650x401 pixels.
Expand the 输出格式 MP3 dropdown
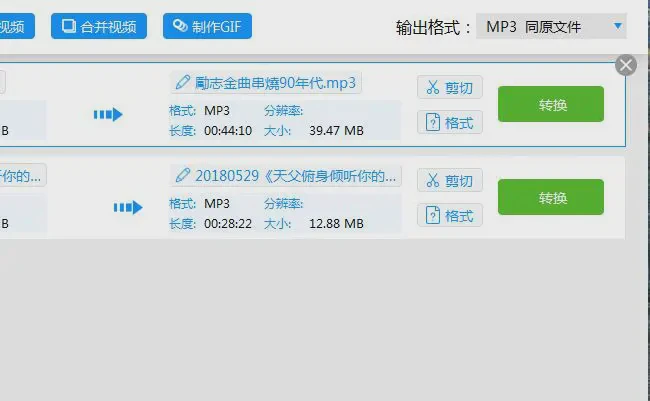551,27
